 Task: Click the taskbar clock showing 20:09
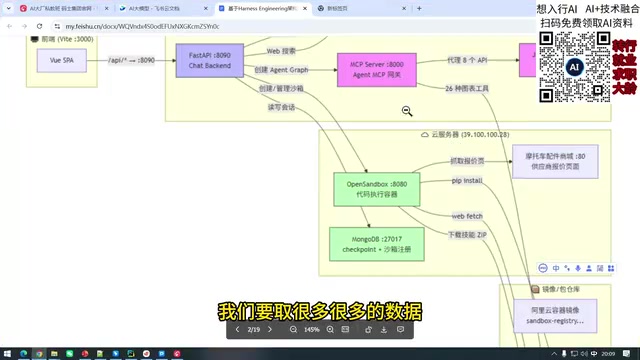tap(608, 353)
